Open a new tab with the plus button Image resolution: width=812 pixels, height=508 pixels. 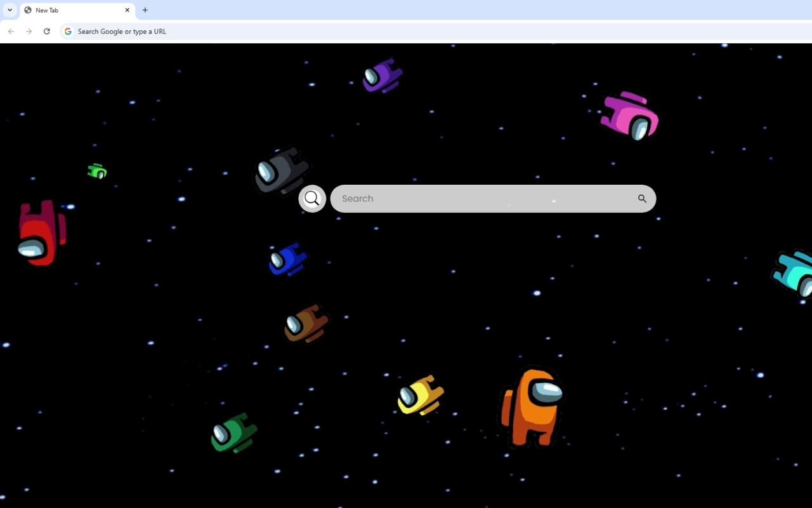pyautogui.click(x=145, y=10)
